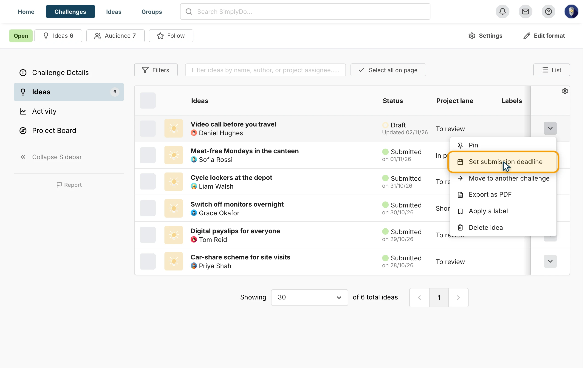Open Filters panel
This screenshot has width=588, height=368.
click(x=156, y=70)
